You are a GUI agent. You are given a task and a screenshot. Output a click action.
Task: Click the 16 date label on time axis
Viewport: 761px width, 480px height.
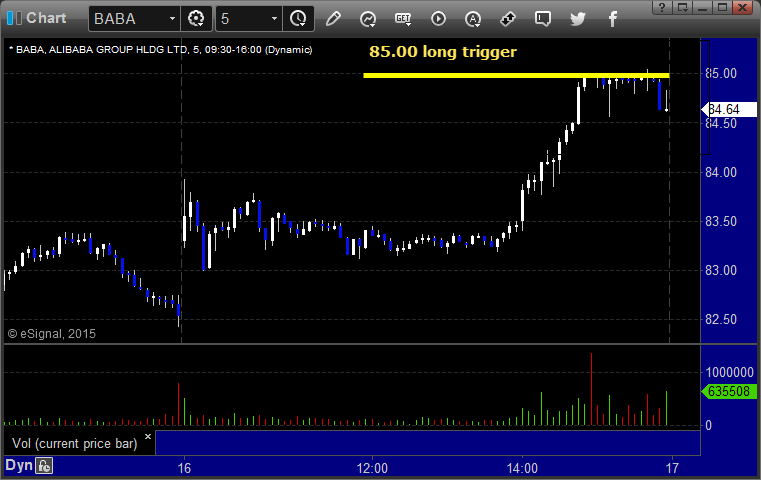click(184, 468)
